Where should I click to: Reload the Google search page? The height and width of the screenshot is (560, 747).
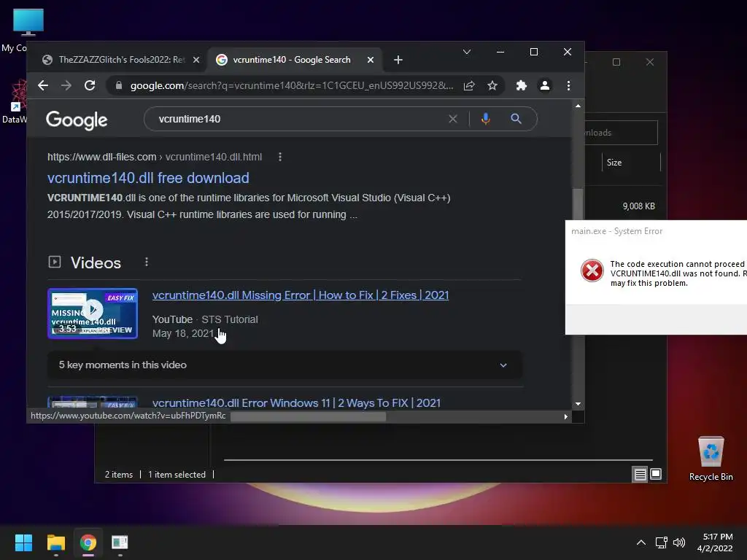pyautogui.click(x=90, y=86)
